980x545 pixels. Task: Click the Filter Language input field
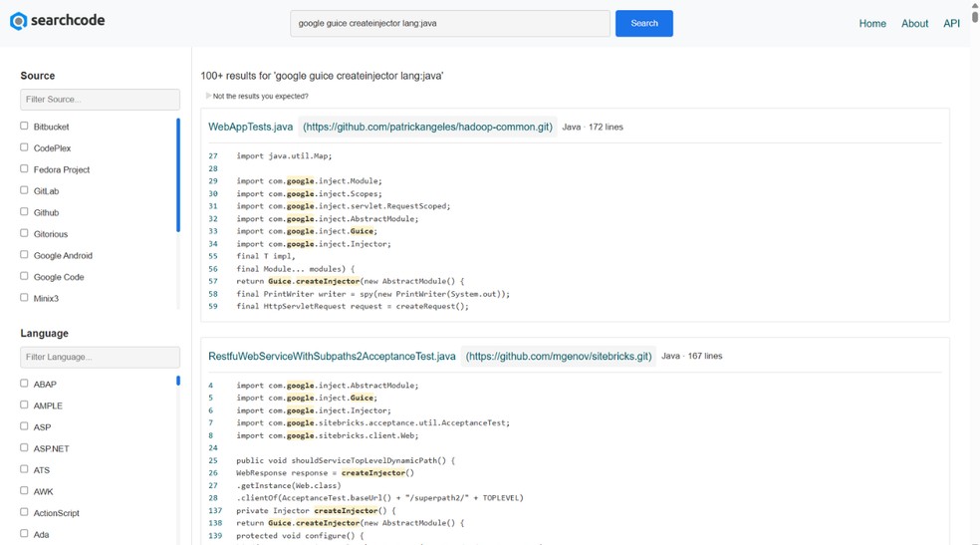click(x=100, y=357)
